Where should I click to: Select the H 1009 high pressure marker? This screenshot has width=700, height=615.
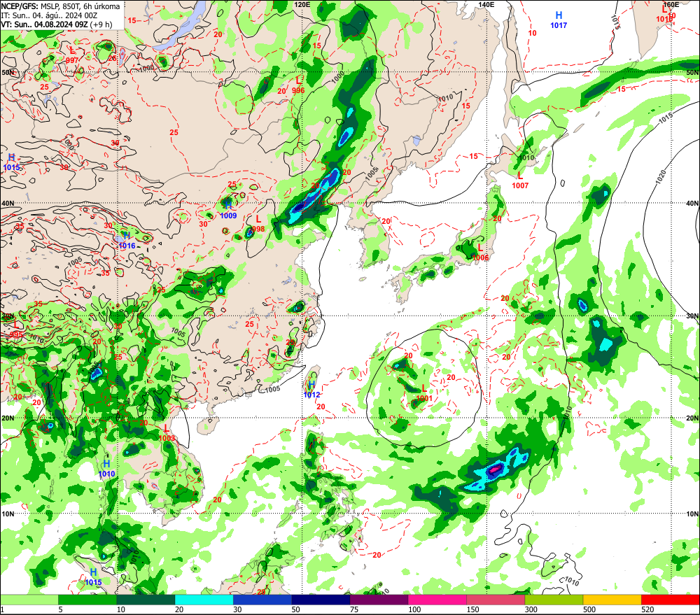(x=229, y=210)
